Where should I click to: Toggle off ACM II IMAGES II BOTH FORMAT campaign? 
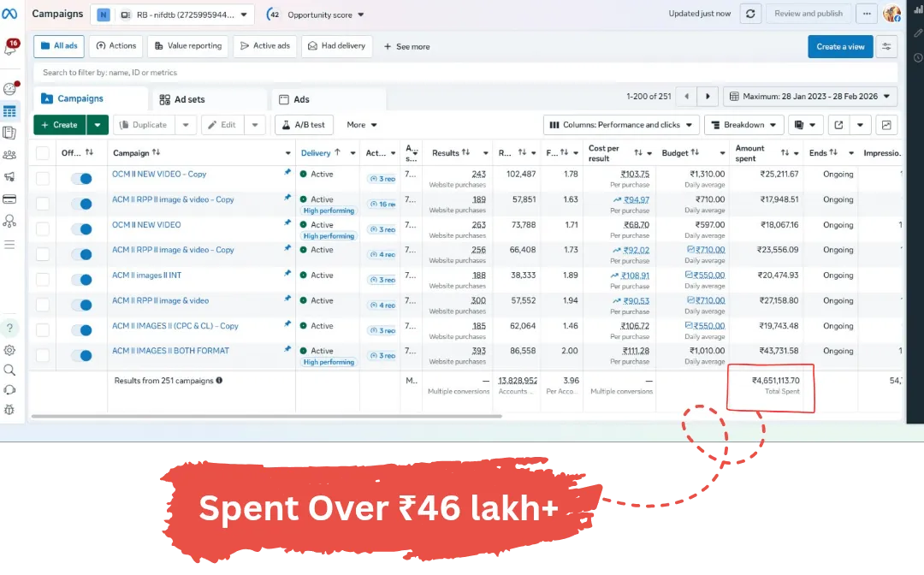tap(81, 356)
